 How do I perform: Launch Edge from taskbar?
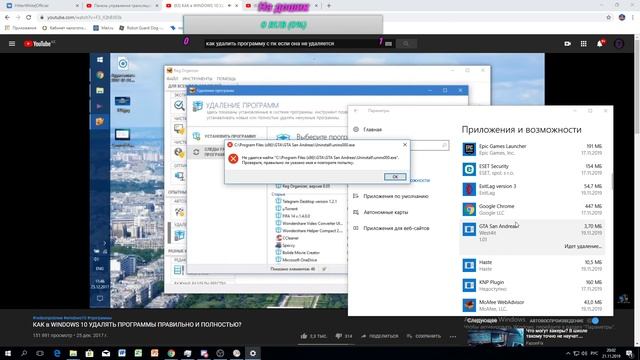point(57,353)
